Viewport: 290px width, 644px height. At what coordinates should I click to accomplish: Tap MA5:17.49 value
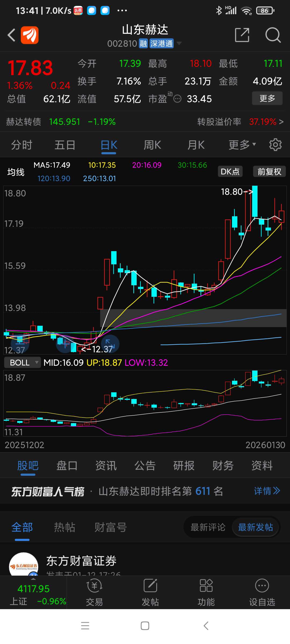click(52, 165)
